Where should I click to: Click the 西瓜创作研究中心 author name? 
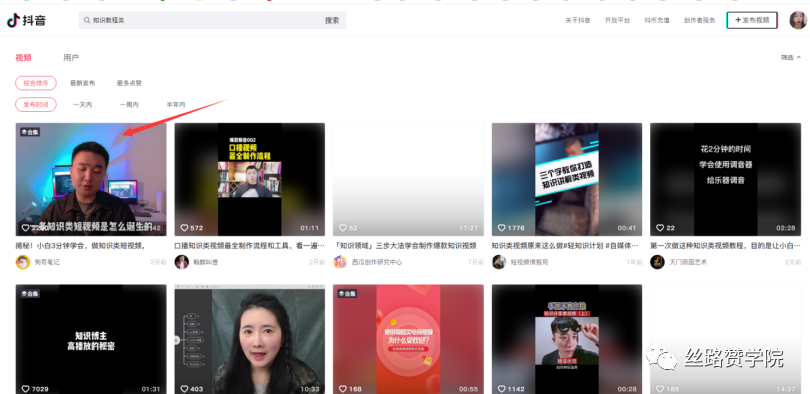click(x=377, y=262)
